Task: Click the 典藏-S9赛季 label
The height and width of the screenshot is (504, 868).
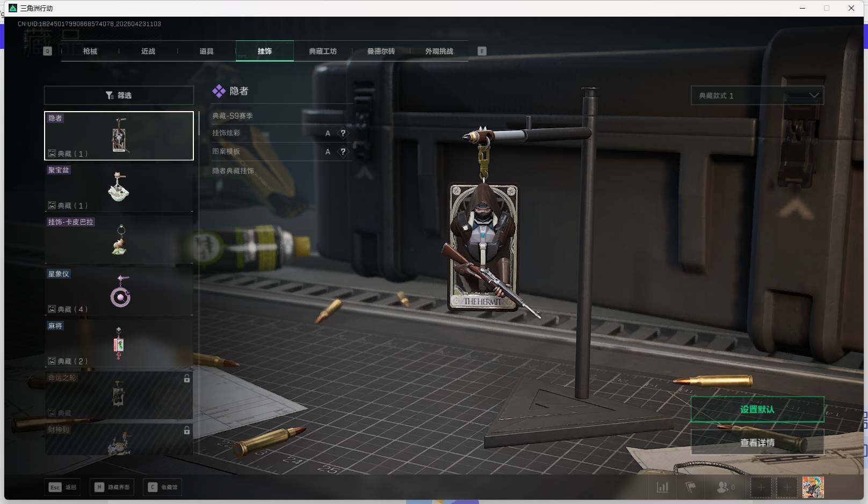Action: 233,116
